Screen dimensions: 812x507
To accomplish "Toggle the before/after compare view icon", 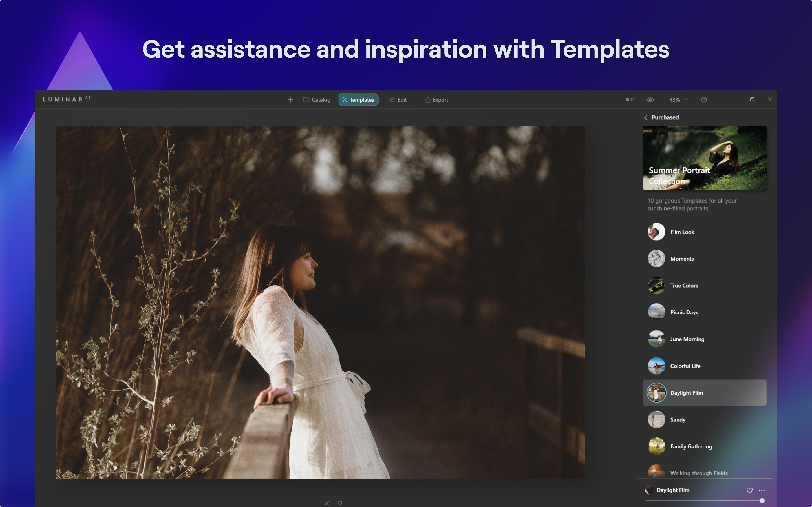I will point(630,100).
